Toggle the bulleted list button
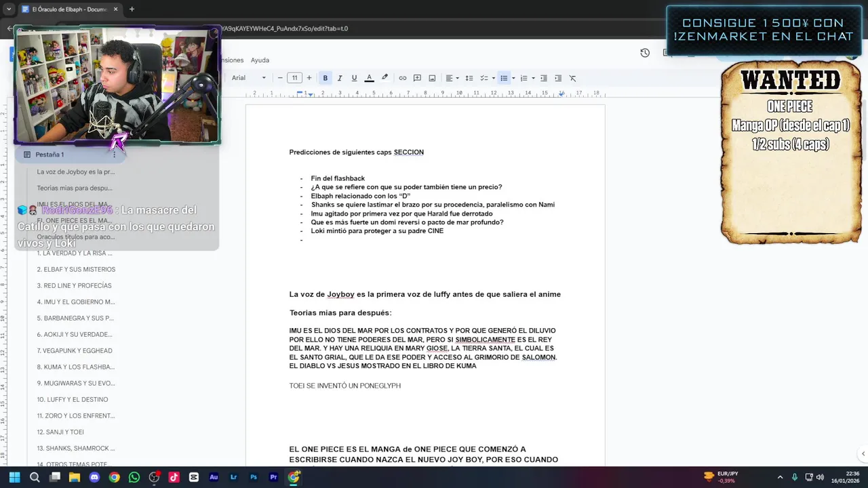 [x=504, y=78]
